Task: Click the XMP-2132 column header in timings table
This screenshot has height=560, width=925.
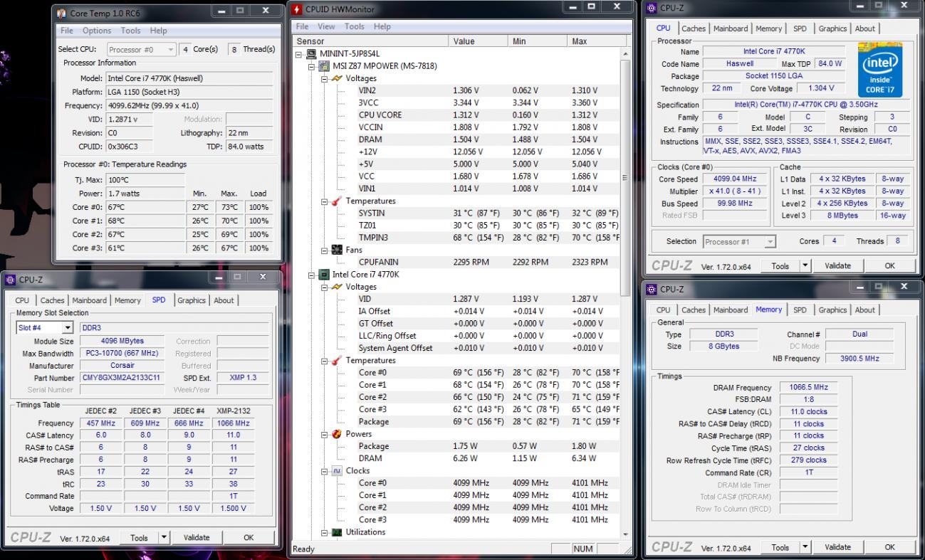Action: (233, 411)
